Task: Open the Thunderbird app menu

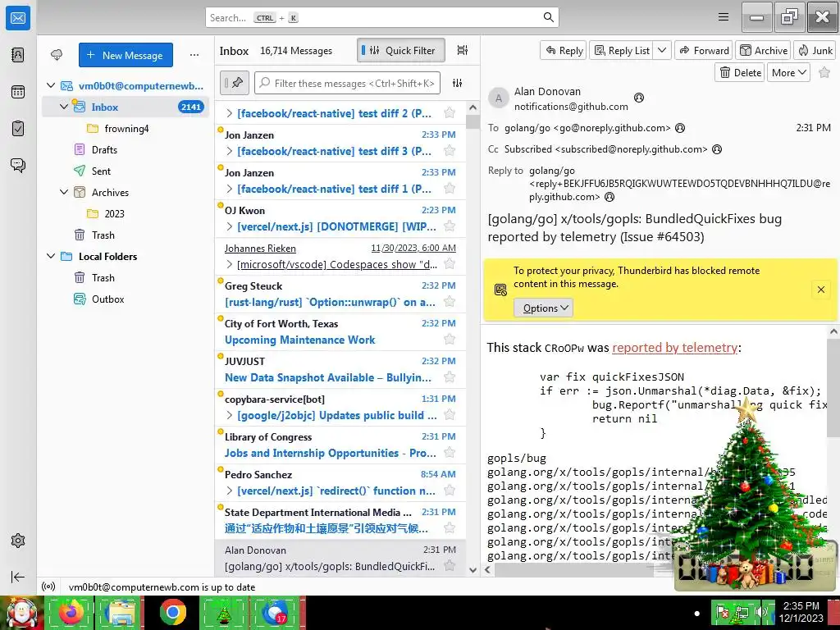Action: (x=724, y=17)
